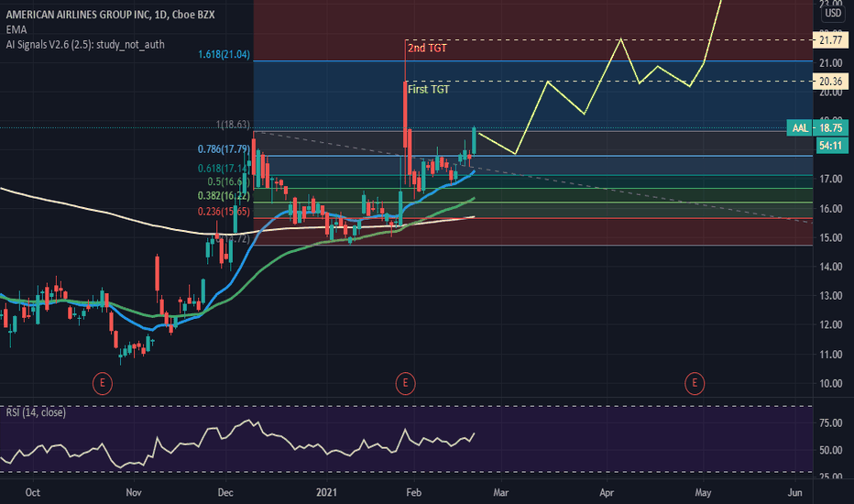Viewport: 854px width, 504px height.
Task: Click the October earnings E marker
Action: pos(103,383)
